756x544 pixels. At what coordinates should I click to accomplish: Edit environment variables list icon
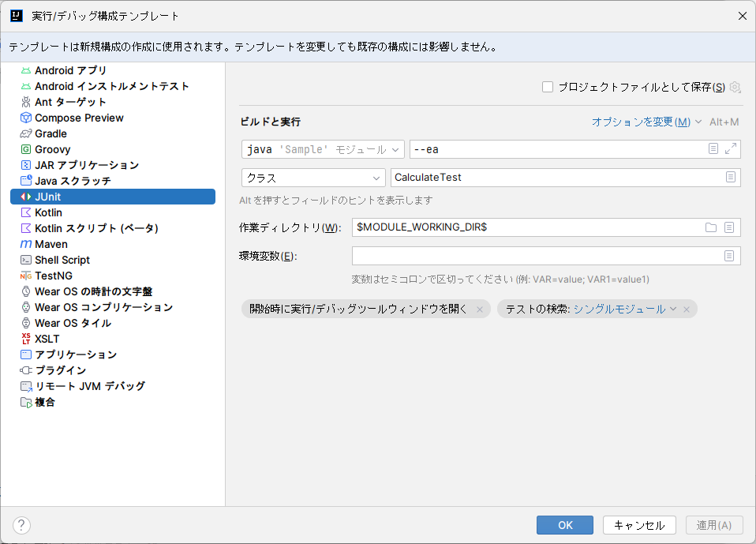tap(729, 256)
